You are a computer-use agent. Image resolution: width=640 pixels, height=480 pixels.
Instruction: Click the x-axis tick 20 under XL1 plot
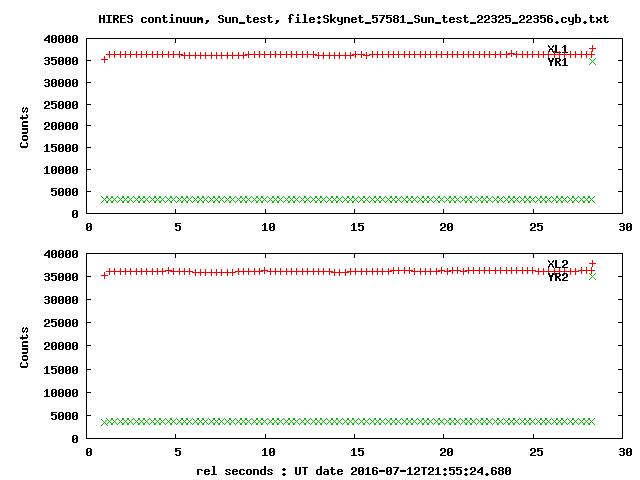click(x=446, y=227)
